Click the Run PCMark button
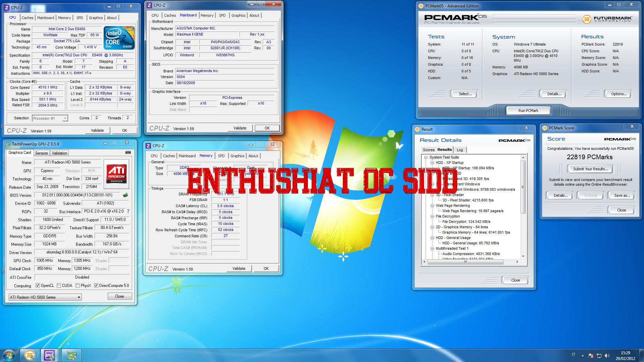The width and height of the screenshot is (644, 362). 528,110
